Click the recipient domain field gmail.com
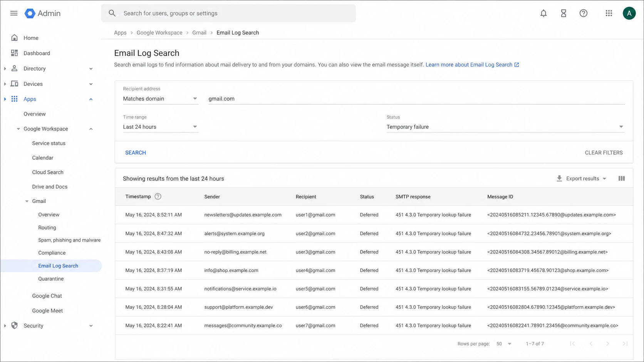 416,99
